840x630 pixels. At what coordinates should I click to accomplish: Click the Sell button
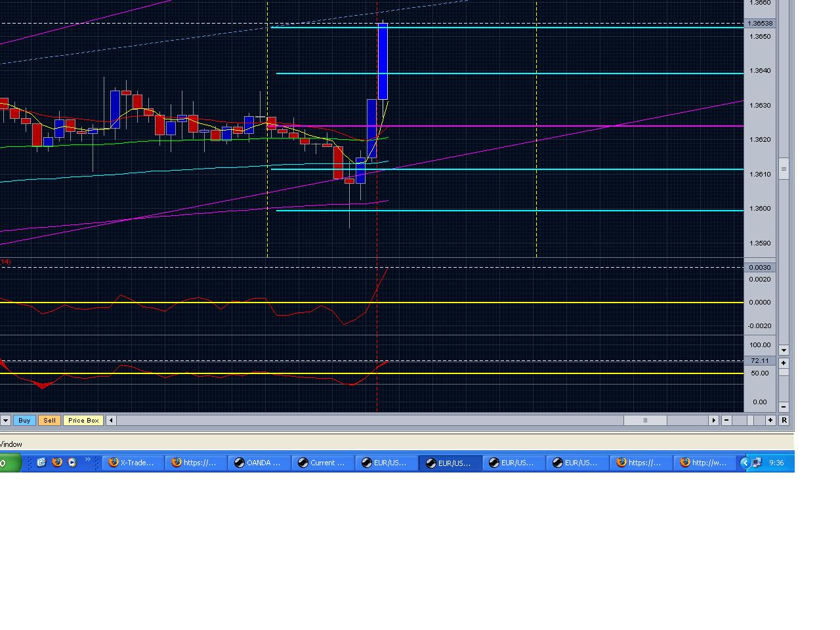[x=49, y=420]
